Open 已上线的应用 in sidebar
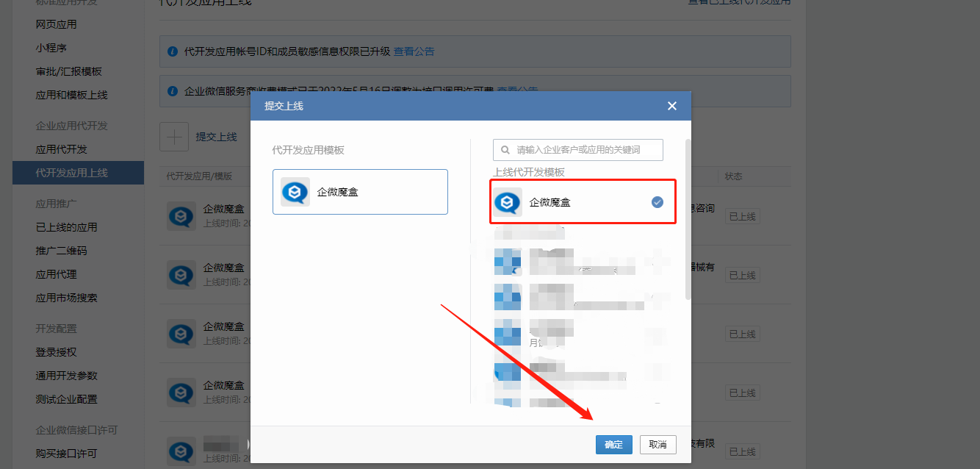Image resolution: width=980 pixels, height=469 pixels. coord(66,227)
